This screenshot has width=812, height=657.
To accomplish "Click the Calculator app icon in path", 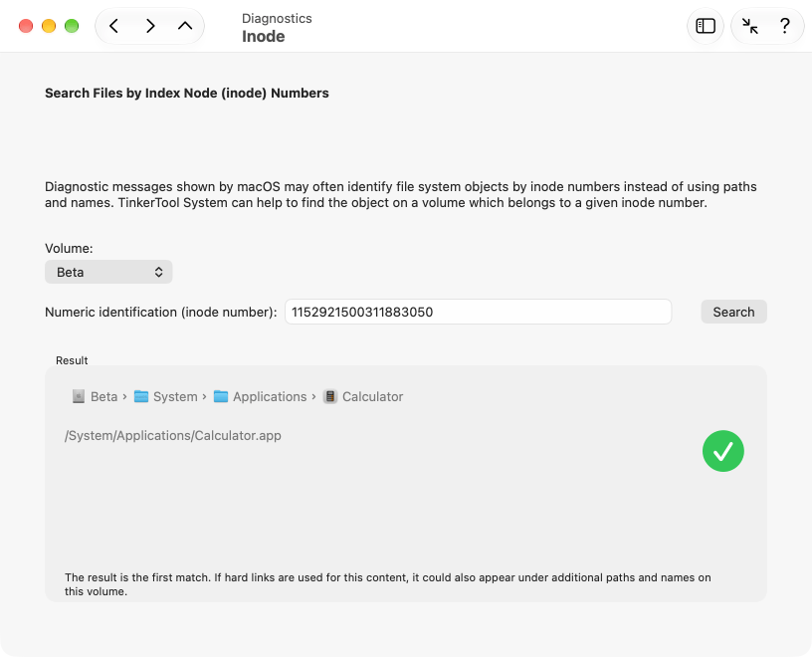I will coord(330,396).
